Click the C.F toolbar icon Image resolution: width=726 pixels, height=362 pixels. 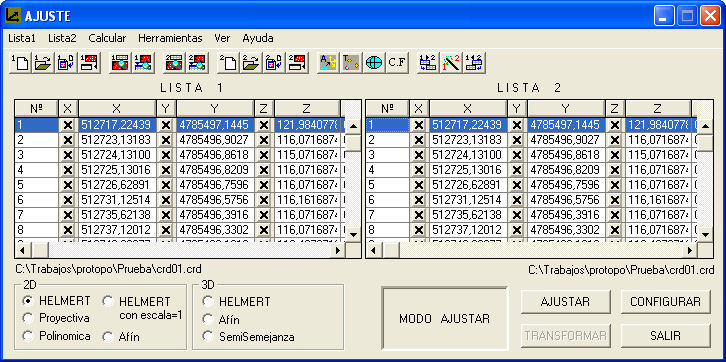pyautogui.click(x=397, y=63)
